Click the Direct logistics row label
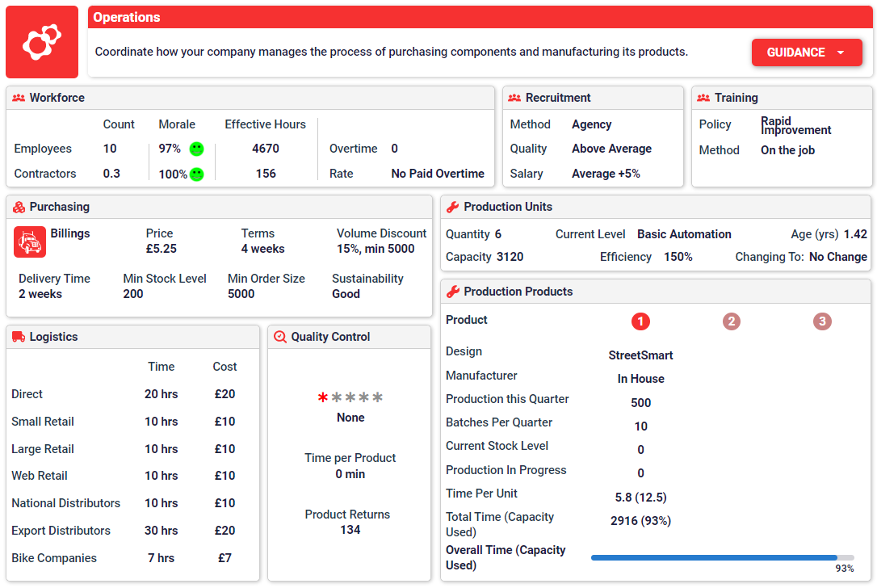Image resolution: width=877 pixels, height=588 pixels. pyautogui.click(x=27, y=394)
